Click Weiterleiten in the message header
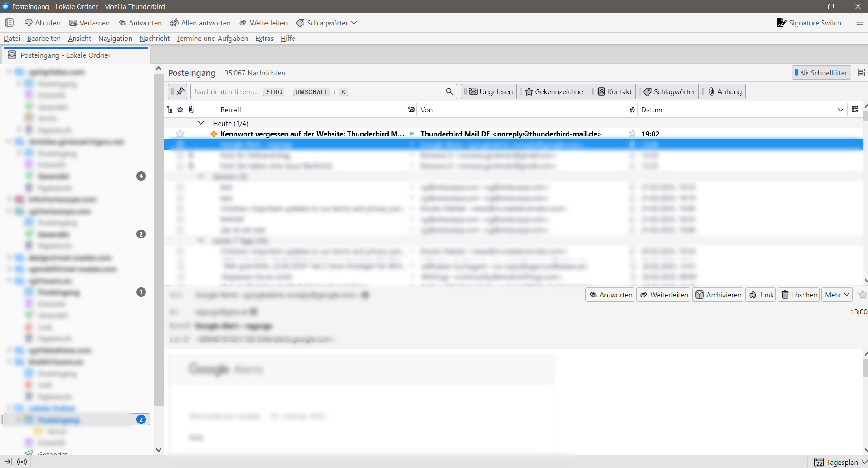Viewport: 868px width, 468px height. click(663, 295)
